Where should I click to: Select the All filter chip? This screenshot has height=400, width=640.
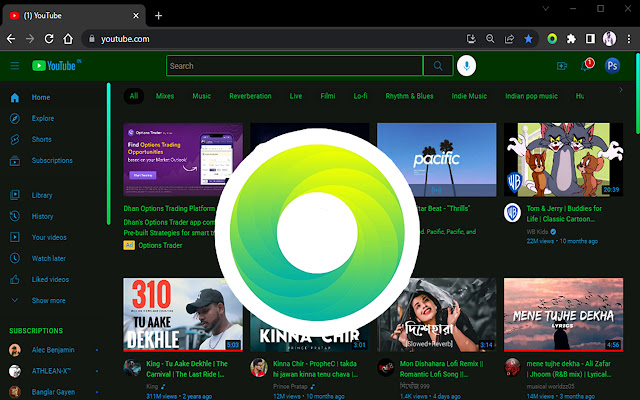[134, 96]
